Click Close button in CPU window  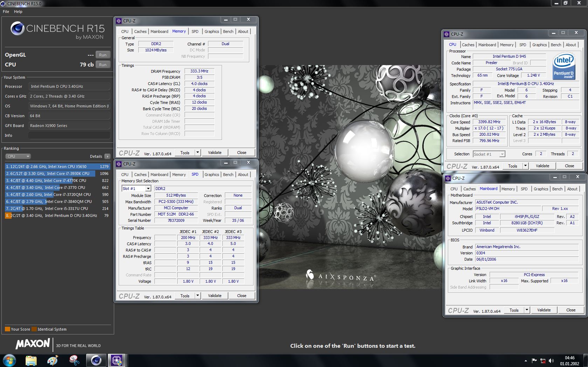pos(569,166)
